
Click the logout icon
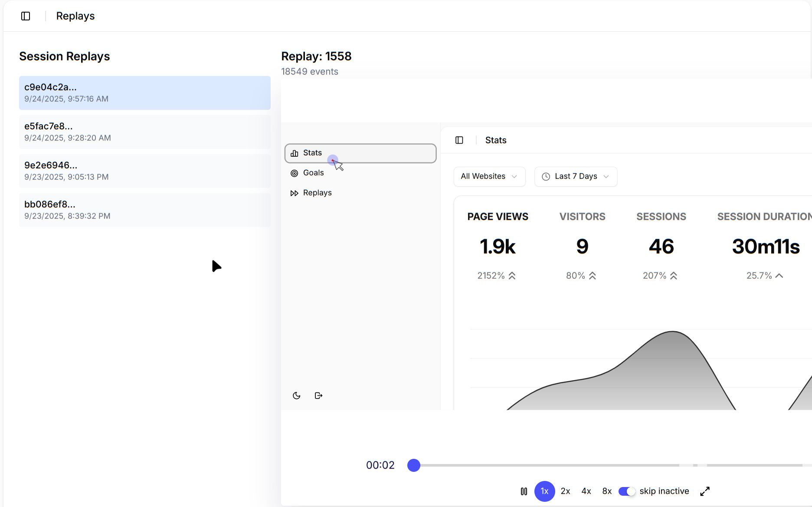tap(318, 395)
